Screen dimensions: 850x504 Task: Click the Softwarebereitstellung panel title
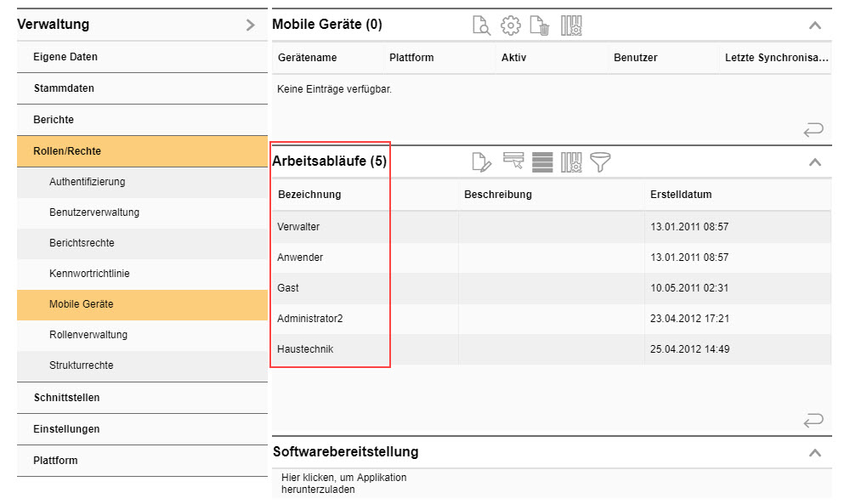[x=345, y=452]
